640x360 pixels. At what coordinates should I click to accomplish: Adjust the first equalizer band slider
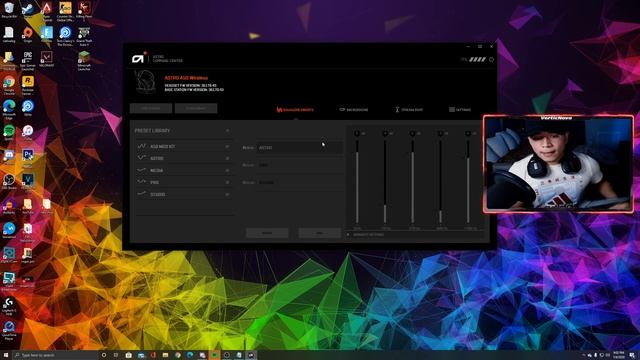357,182
